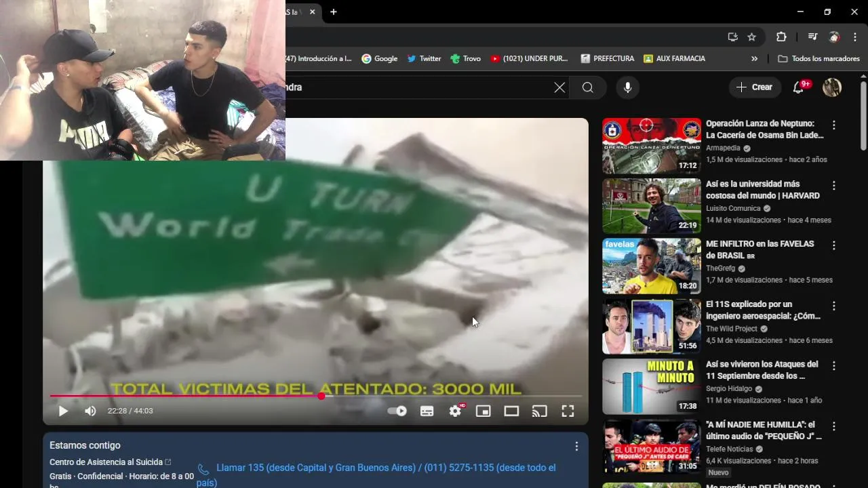Screen dimensions: 868x488
Task: Open the Minuto a Minuto thumbnail
Action: (652, 386)
